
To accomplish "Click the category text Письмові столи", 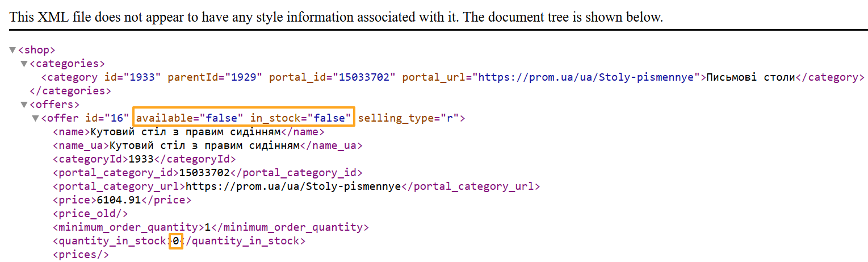I will 750,77.
